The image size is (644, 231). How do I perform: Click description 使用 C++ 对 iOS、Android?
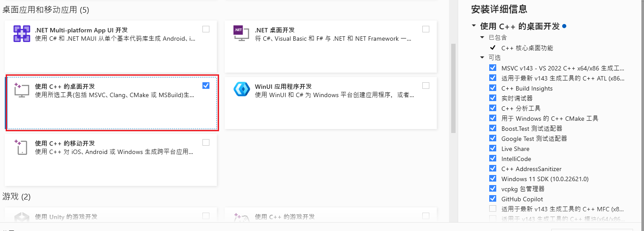coord(114,152)
